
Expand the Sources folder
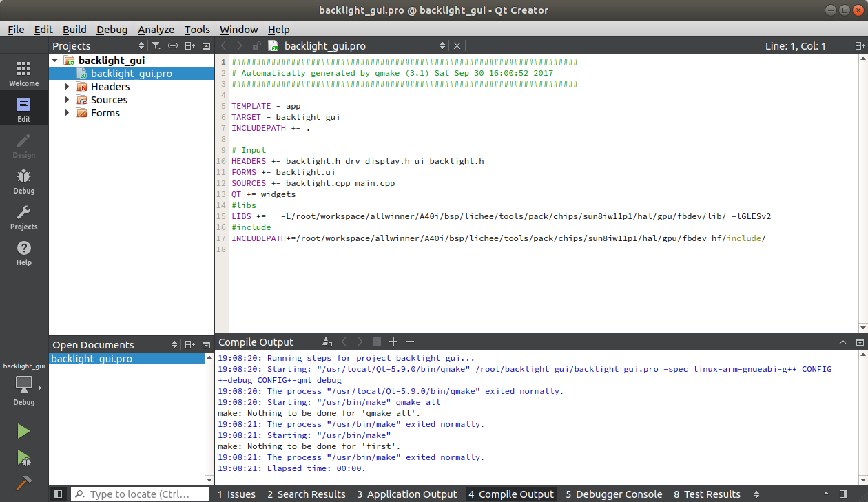68,100
